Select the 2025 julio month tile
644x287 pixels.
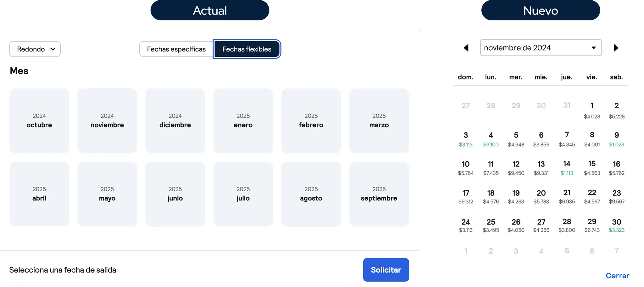243,194
